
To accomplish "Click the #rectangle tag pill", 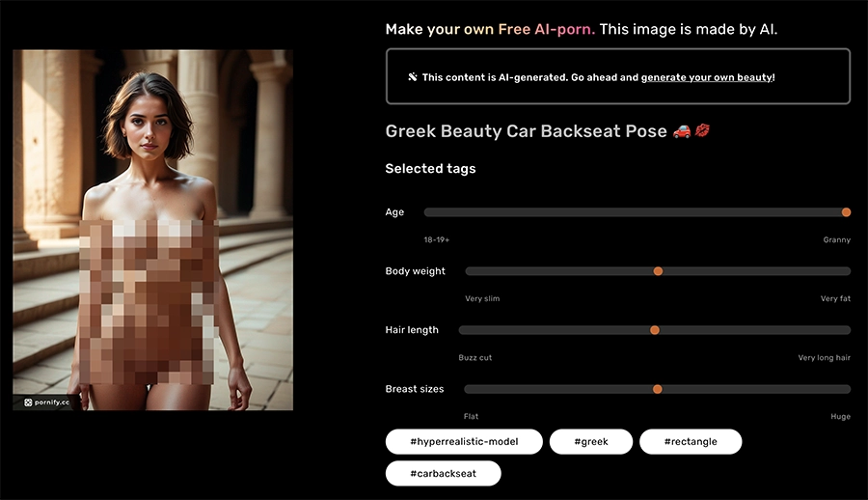I will click(x=691, y=442).
